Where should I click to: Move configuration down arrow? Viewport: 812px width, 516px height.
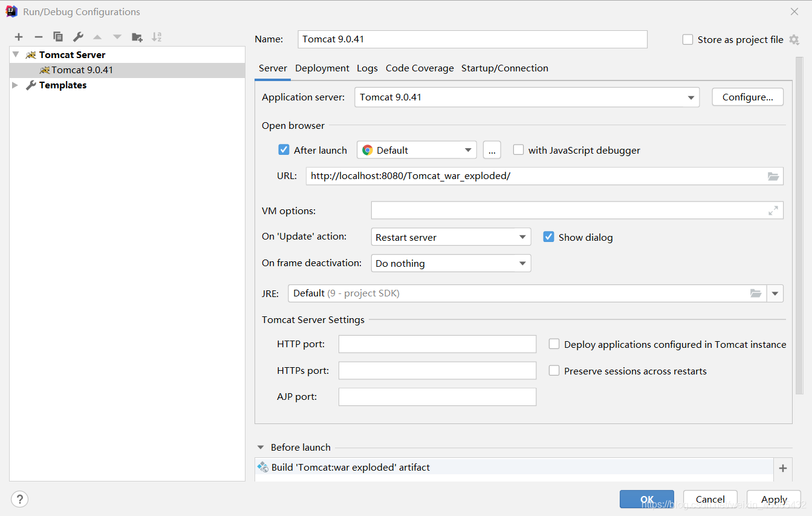pos(117,37)
